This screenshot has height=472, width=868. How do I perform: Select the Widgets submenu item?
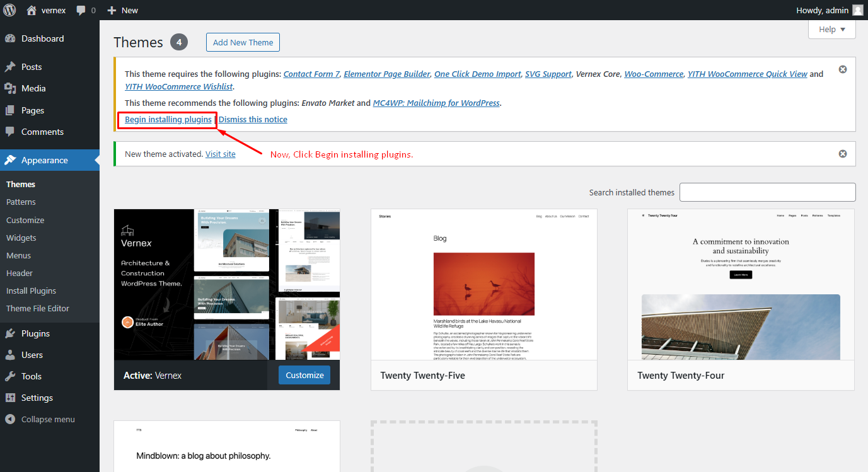coord(21,238)
